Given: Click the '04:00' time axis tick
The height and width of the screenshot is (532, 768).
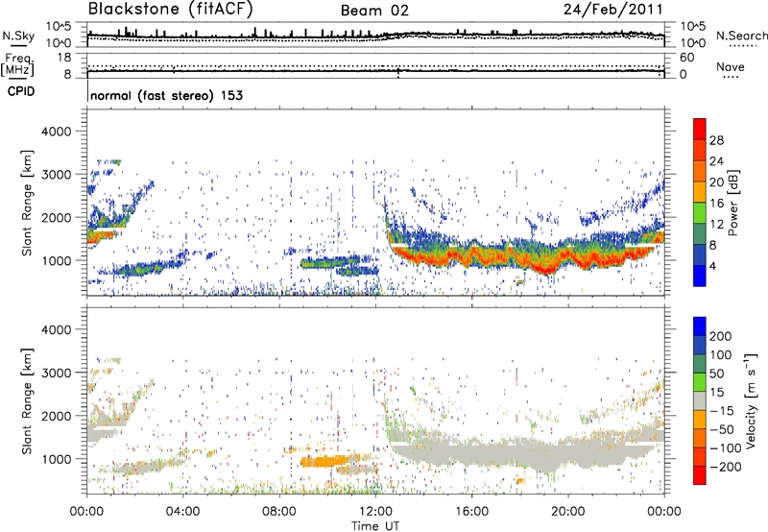Looking at the screenshot, I should point(182,512).
